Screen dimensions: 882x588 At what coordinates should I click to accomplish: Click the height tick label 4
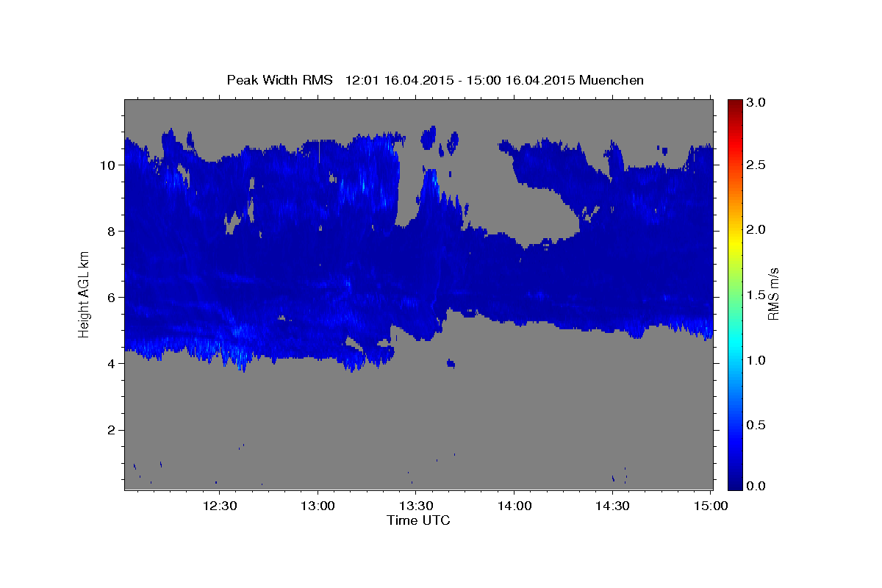point(112,364)
